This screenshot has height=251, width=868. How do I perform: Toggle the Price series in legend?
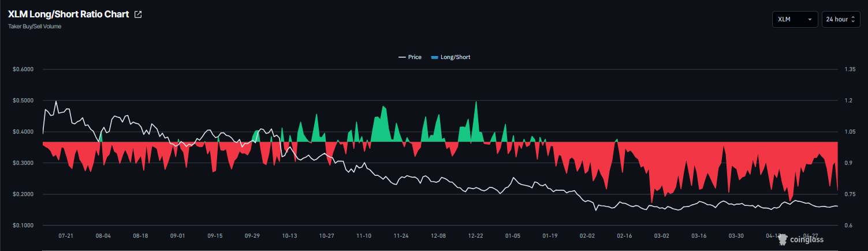[x=410, y=57]
